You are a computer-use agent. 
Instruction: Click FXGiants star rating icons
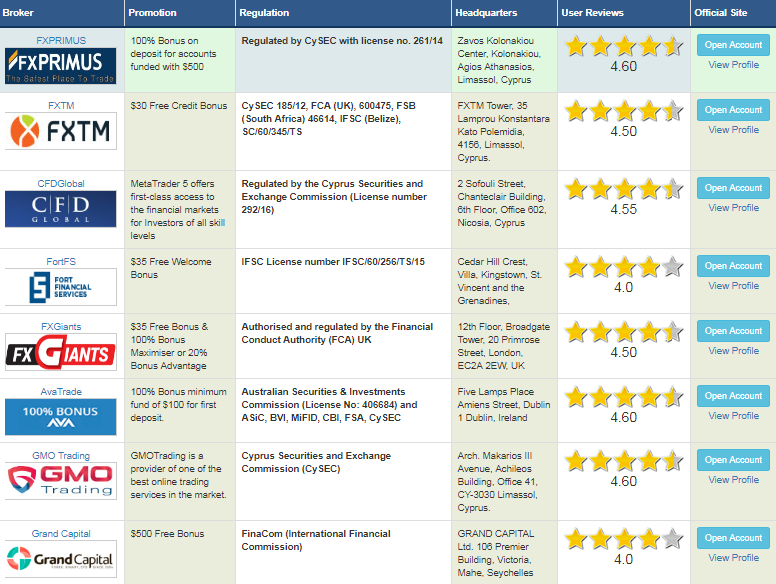click(624, 332)
